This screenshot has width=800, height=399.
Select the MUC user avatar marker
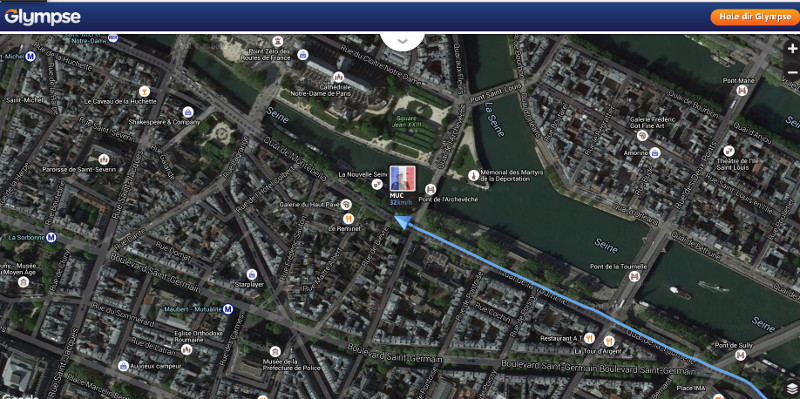[x=403, y=179]
